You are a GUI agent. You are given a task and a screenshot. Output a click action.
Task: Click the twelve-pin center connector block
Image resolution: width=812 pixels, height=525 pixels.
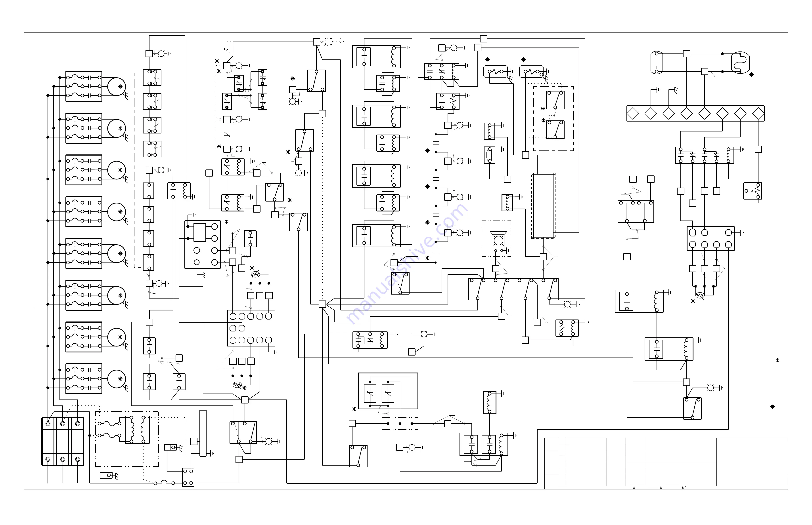pyautogui.click(x=251, y=328)
